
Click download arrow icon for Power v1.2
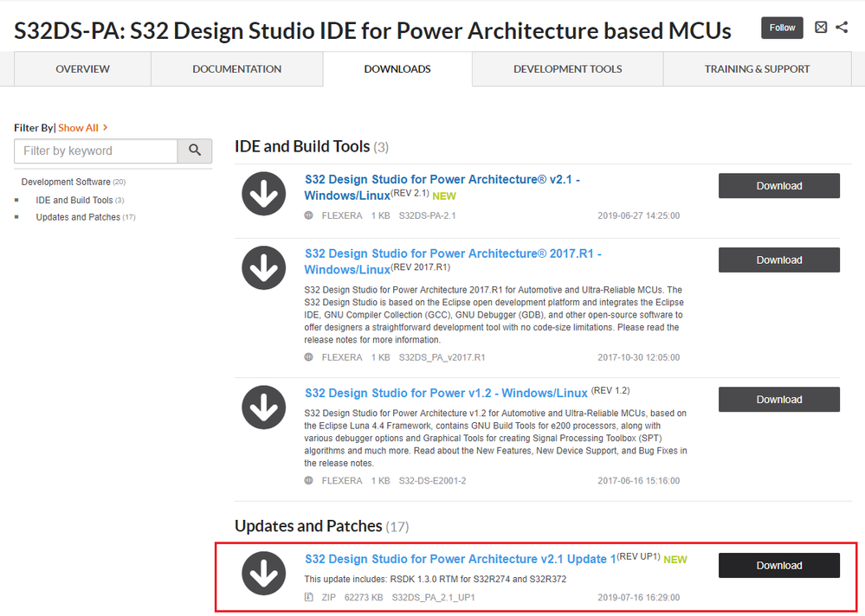(x=264, y=407)
